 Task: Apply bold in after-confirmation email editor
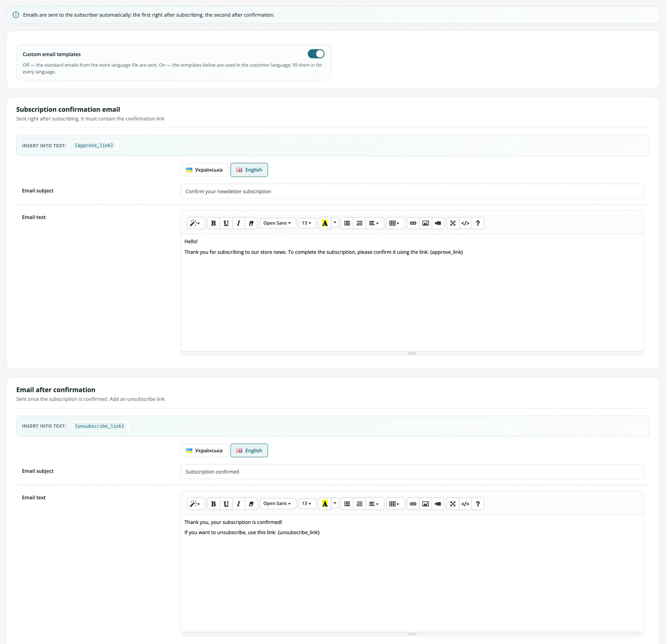214,504
